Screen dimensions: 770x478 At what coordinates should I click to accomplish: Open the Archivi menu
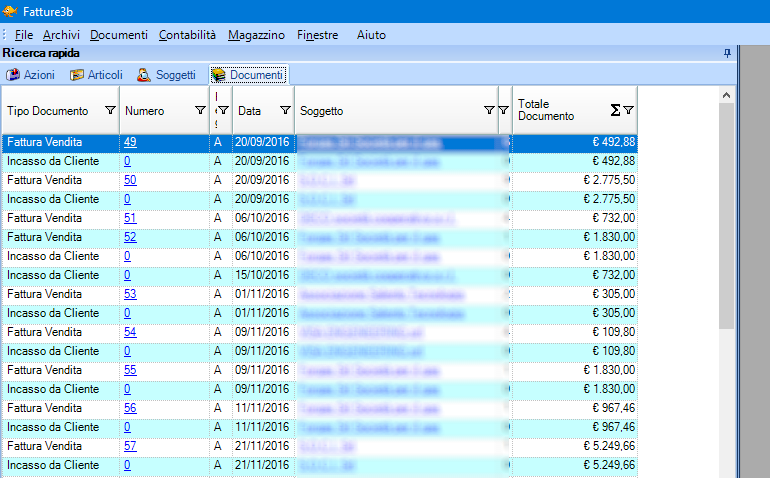[x=61, y=35]
